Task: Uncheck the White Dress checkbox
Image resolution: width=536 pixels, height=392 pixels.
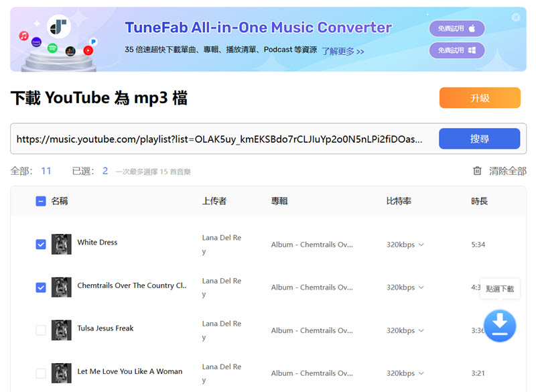Action: point(41,245)
